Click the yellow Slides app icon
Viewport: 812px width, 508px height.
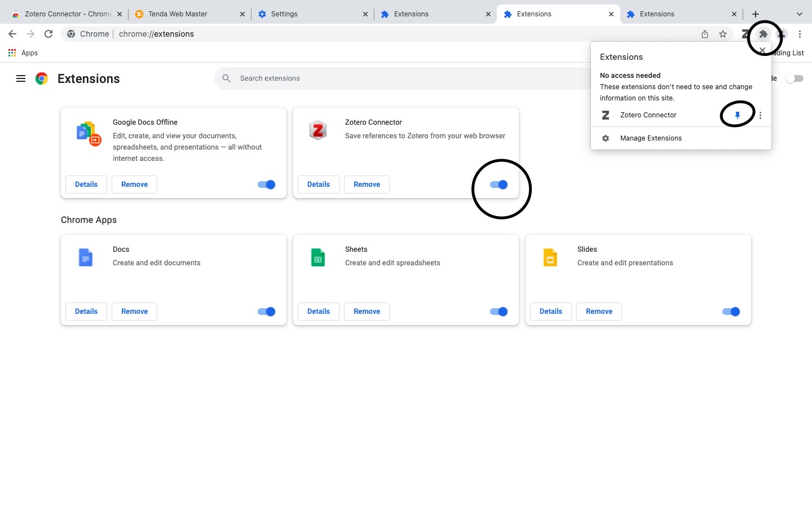550,257
